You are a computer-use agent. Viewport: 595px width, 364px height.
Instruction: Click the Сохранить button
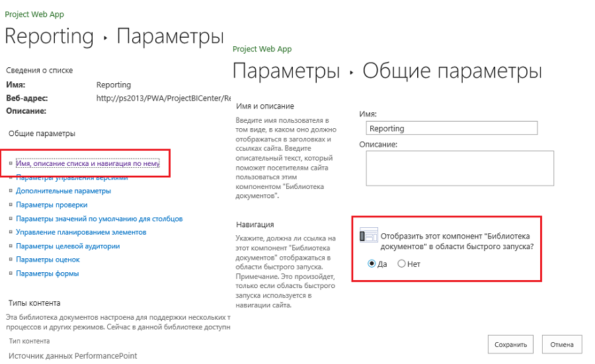click(511, 344)
